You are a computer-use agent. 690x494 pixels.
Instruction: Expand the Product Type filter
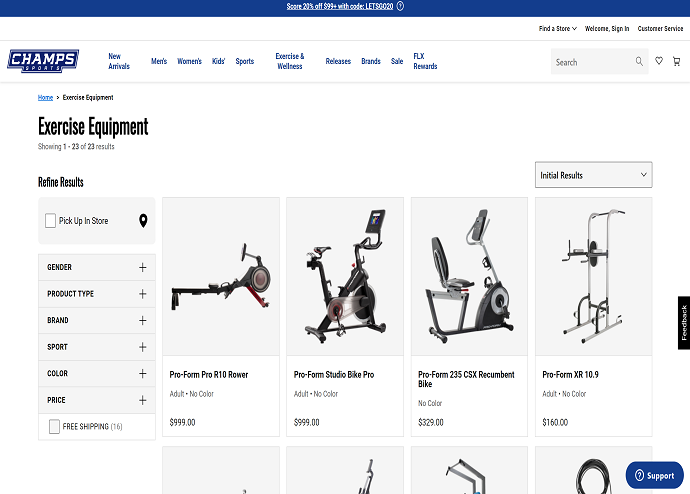97,294
